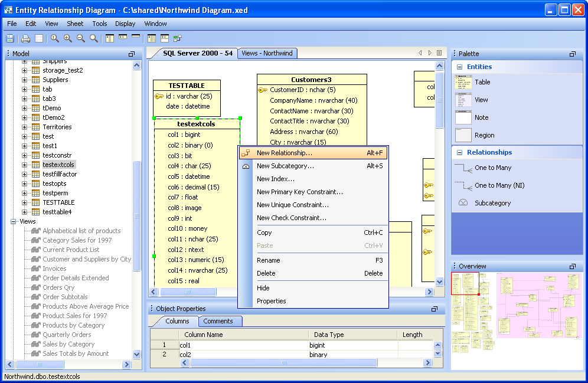Collapse the Views tree node

(14, 221)
